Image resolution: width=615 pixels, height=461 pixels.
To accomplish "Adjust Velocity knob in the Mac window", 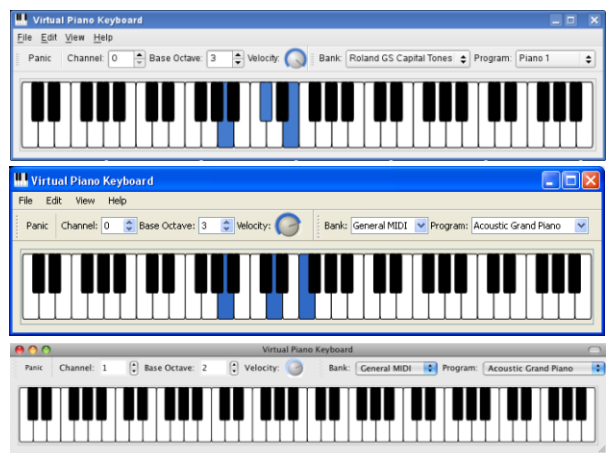I will [x=295, y=368].
